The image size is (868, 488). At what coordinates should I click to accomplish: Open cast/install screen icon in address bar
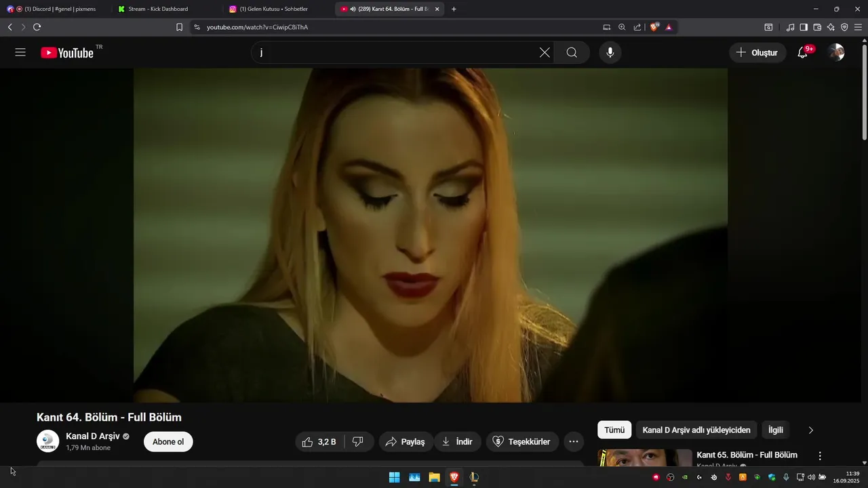pos(607,27)
